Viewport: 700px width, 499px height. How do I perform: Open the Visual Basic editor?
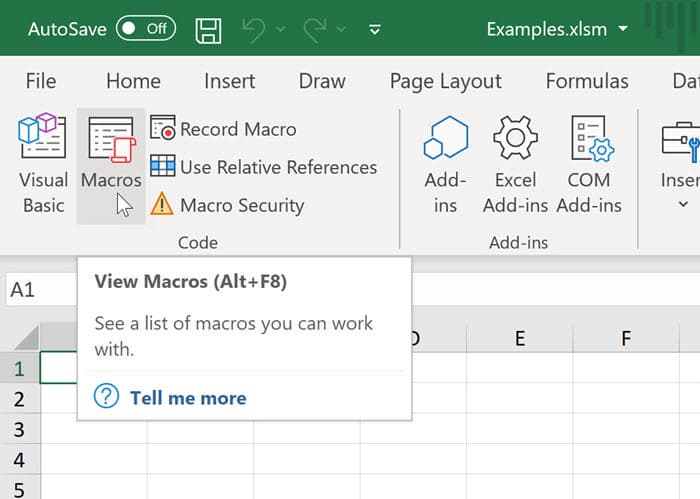click(x=43, y=164)
